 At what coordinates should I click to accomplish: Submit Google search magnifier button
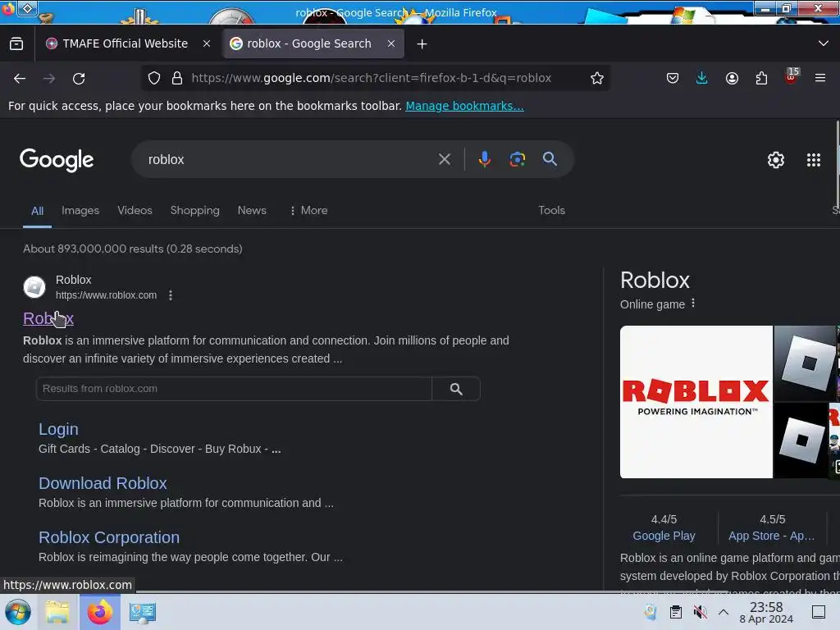pyautogui.click(x=550, y=158)
